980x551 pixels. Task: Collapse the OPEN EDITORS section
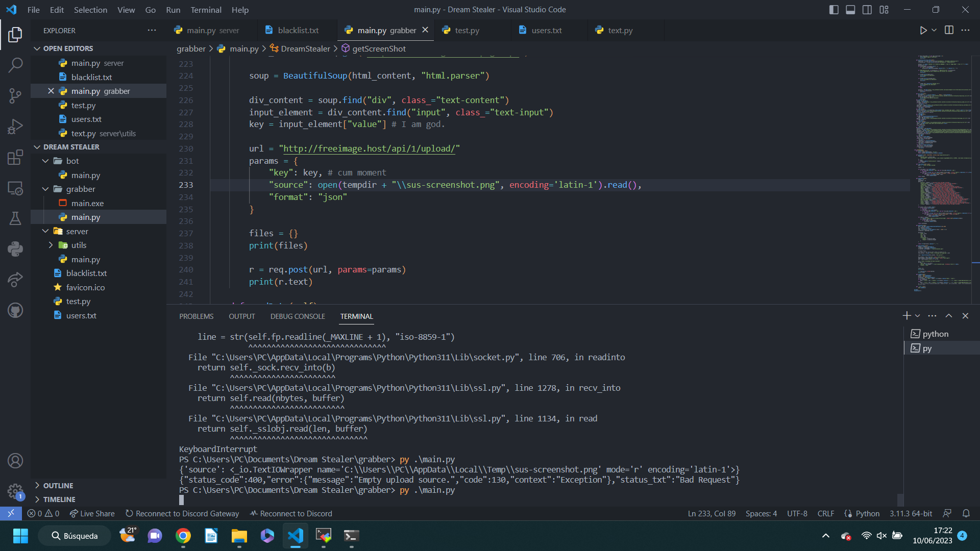pyautogui.click(x=99, y=48)
